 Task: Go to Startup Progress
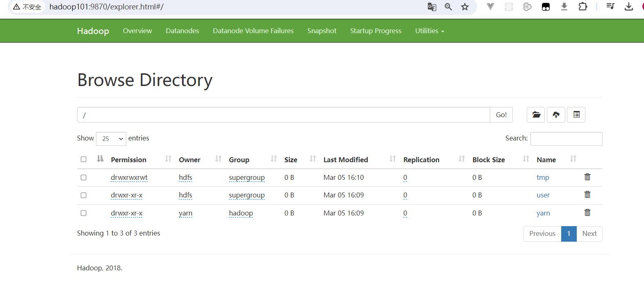pyautogui.click(x=375, y=31)
